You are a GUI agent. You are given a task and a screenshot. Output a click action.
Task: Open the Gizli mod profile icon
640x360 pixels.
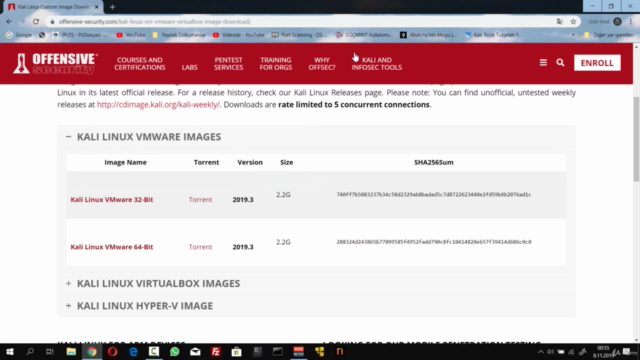617,22
